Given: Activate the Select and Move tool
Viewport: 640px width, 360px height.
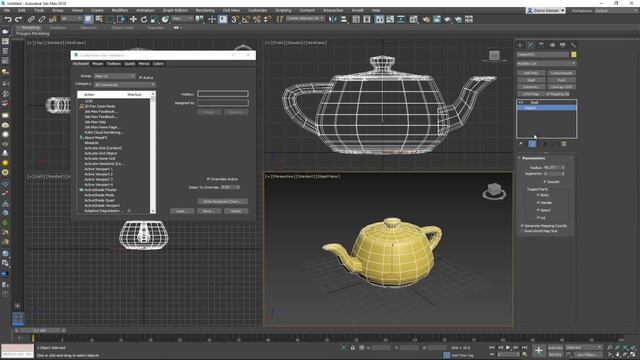Looking at the screenshot, I should (133, 19).
